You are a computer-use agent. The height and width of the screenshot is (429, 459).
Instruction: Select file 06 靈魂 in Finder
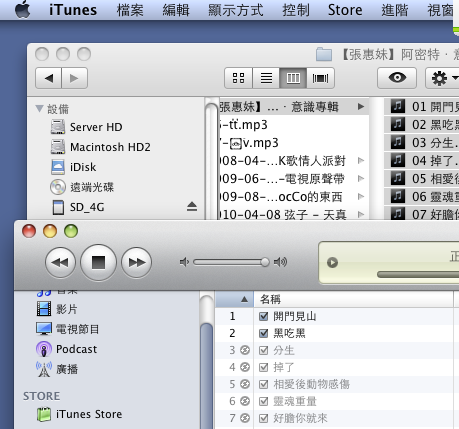(x=422, y=197)
